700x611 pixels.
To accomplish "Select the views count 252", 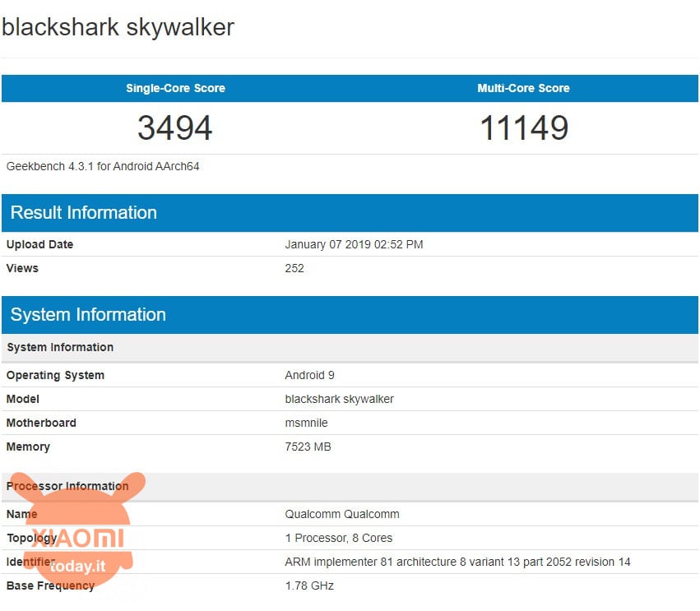I will tap(294, 268).
